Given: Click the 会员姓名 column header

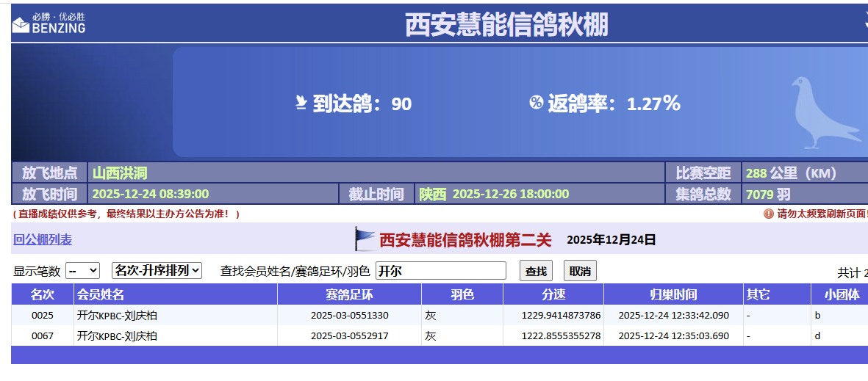Looking at the screenshot, I should point(101,294).
